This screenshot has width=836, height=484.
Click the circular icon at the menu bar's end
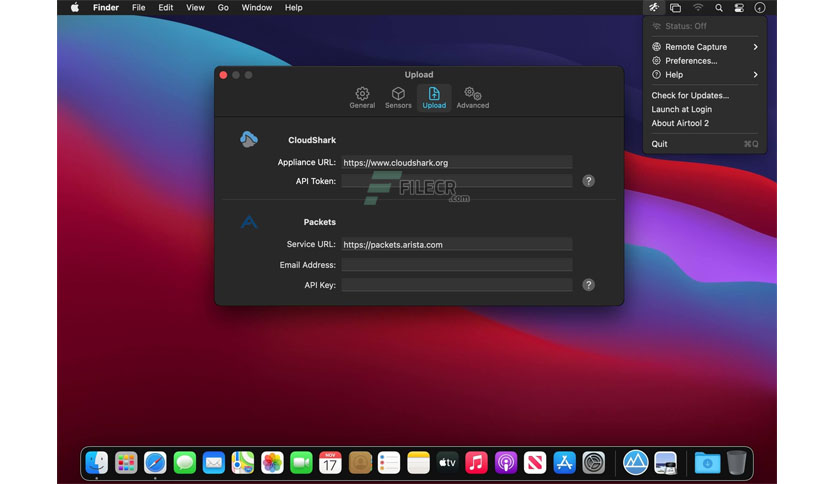tap(760, 7)
